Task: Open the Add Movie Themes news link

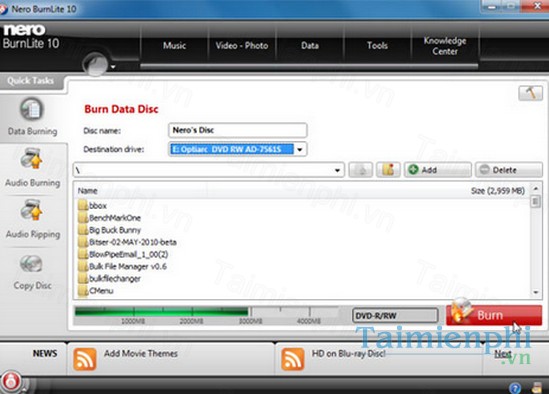Action: pos(141,353)
